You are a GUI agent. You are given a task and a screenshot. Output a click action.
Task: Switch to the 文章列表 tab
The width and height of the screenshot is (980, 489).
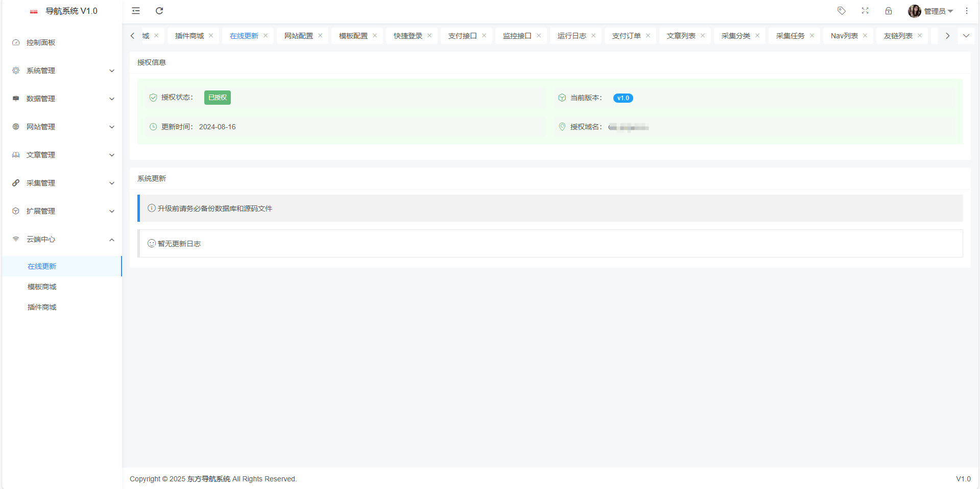681,36
